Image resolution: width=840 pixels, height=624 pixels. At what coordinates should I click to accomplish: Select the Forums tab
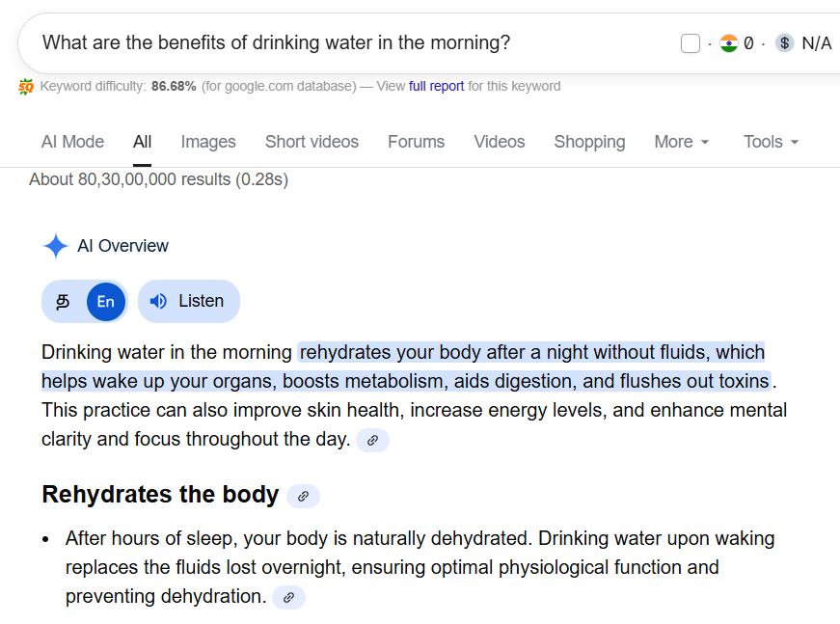tap(417, 142)
